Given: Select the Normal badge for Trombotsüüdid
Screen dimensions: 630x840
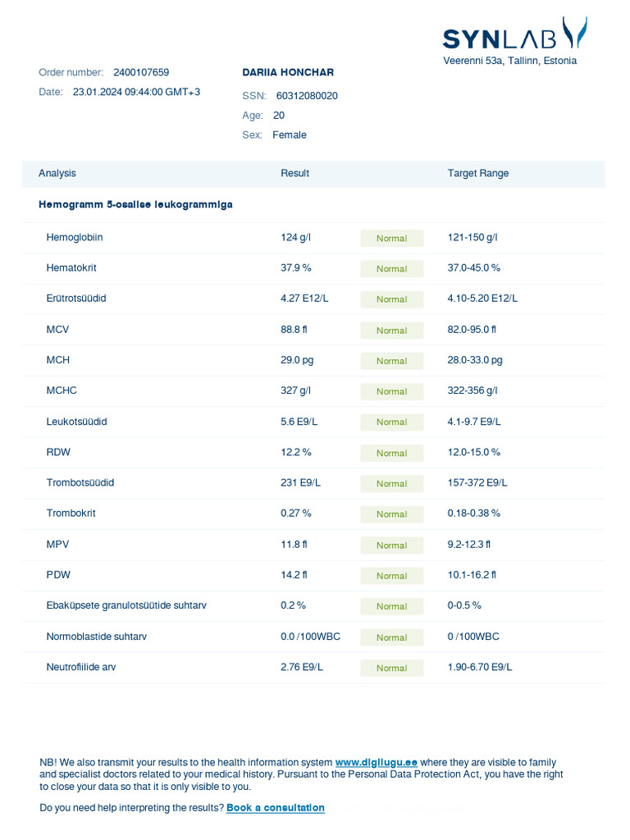Looking at the screenshot, I should pyautogui.click(x=391, y=484).
